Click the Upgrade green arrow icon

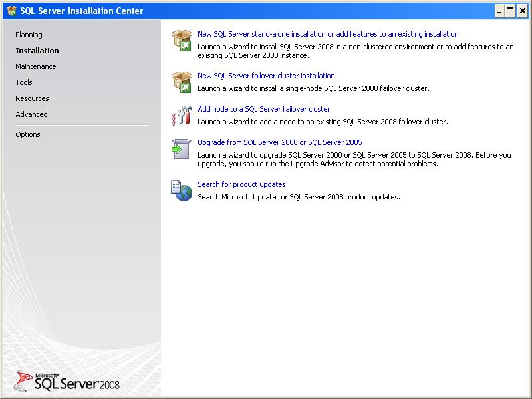tap(182, 148)
